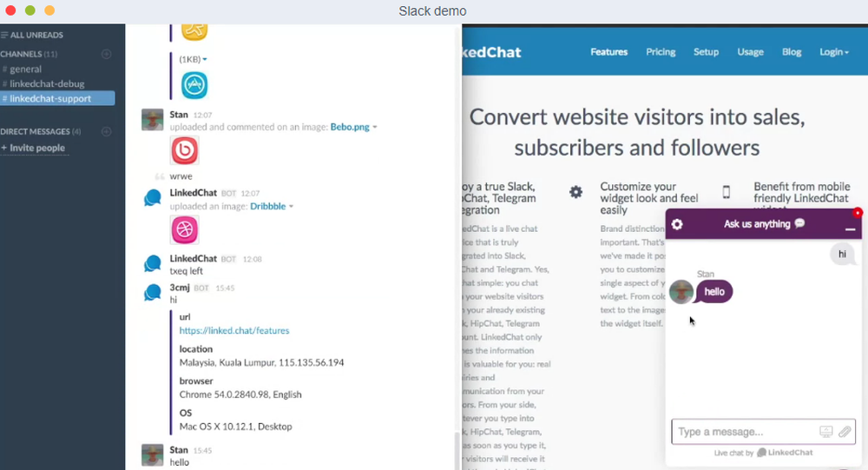Click LinkedChat bot avatar beside 'txeq left'
868x470 pixels.
pos(152,263)
